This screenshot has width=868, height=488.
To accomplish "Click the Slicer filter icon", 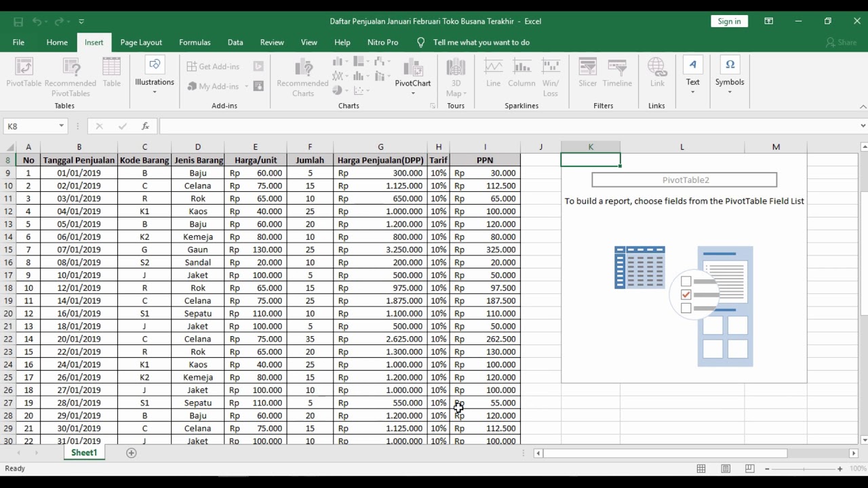I will pos(587,67).
